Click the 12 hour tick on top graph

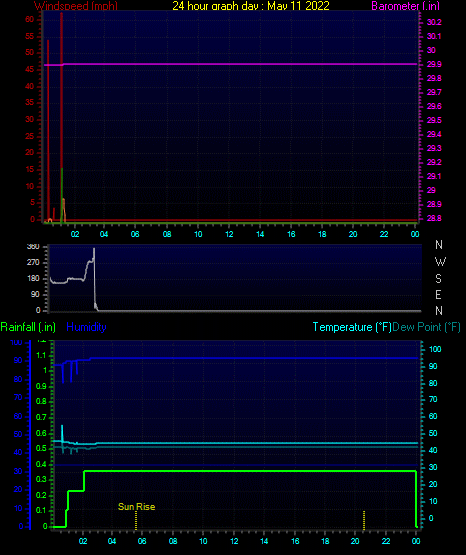(229, 234)
